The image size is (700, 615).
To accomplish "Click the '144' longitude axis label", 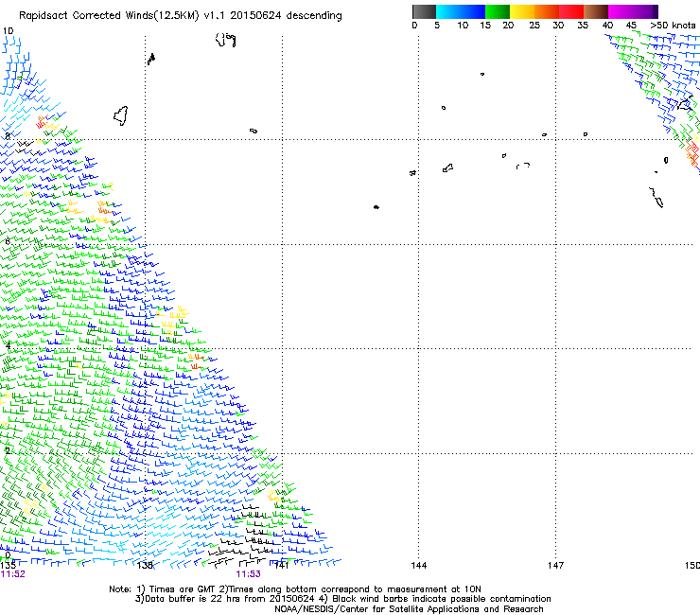I will coord(419,566).
